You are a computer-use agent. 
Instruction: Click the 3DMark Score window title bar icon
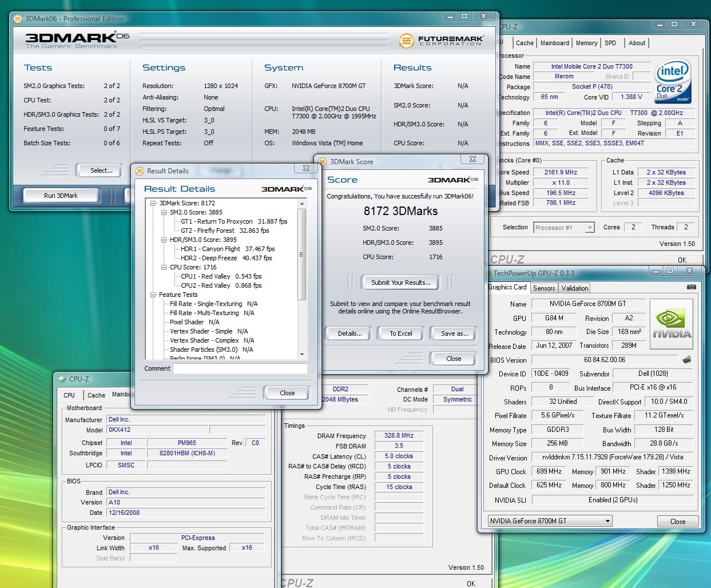click(323, 162)
